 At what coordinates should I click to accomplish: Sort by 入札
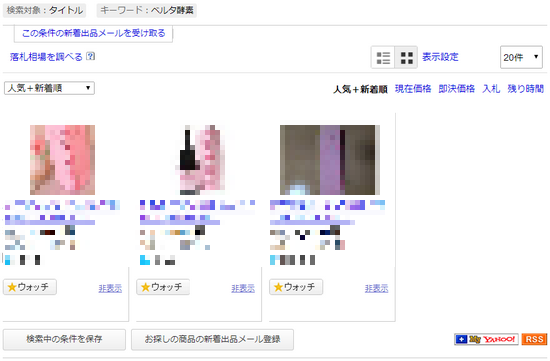coord(491,89)
